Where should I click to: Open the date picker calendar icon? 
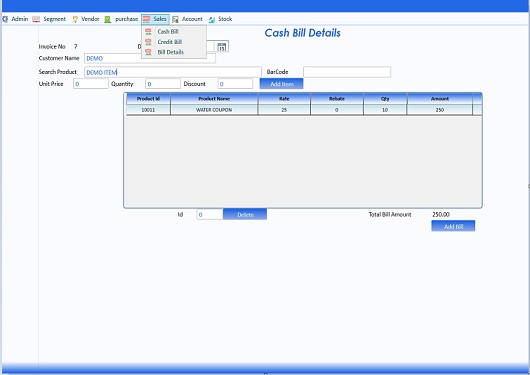222,47
